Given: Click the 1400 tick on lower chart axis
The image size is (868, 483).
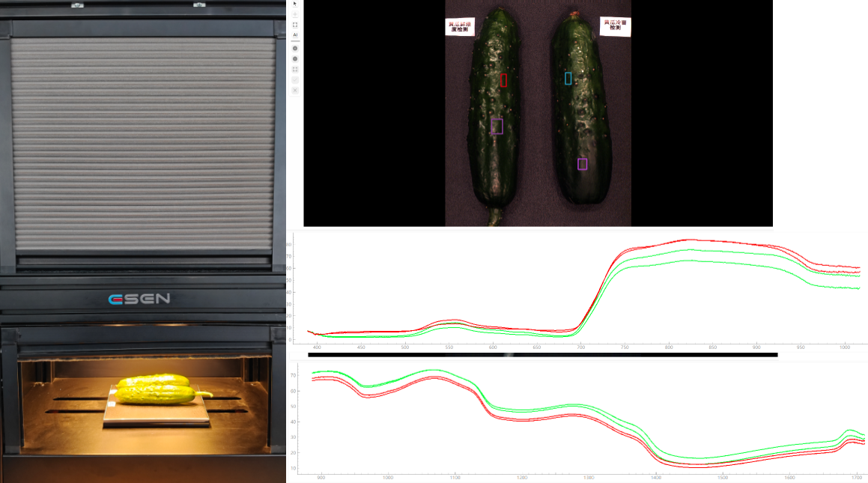Looking at the screenshot, I should click(x=655, y=476).
